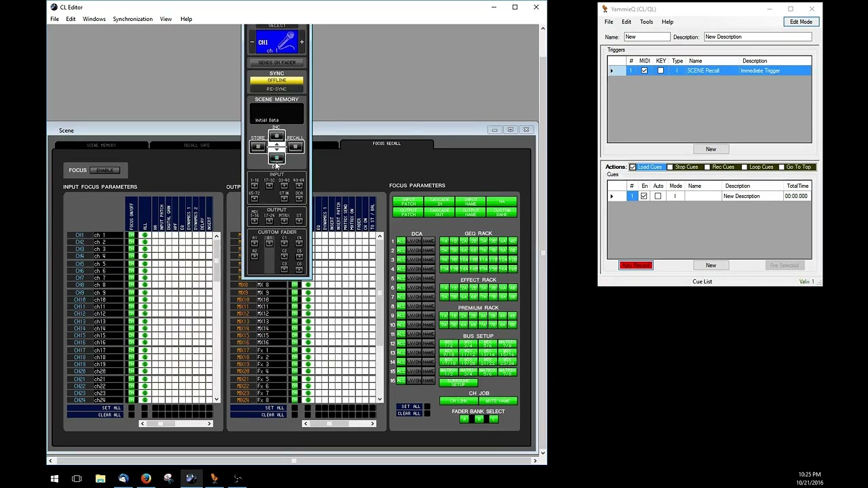Open Windows menu in CL Editor
The width and height of the screenshot is (868, 488).
point(94,19)
